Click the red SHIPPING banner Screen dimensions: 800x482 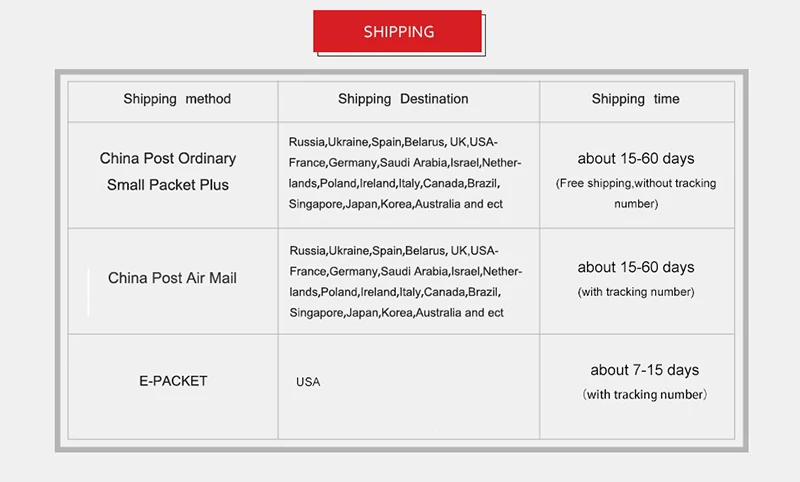(x=398, y=31)
